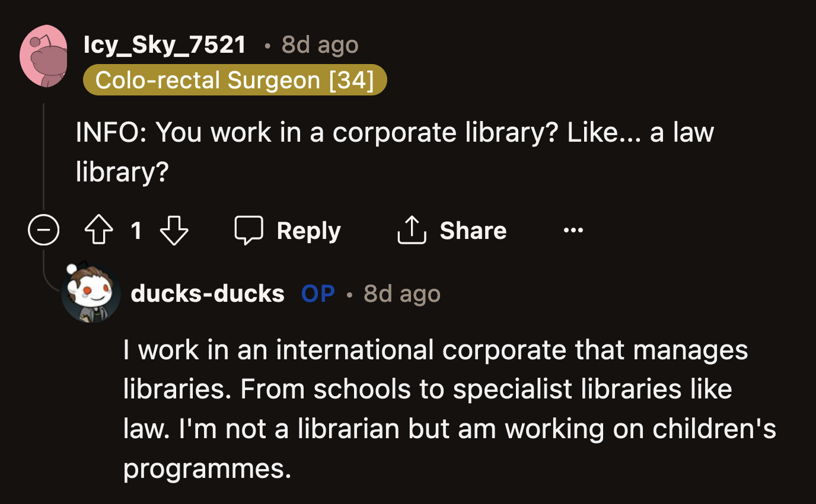Click Reply to respond to the comment

point(308,230)
